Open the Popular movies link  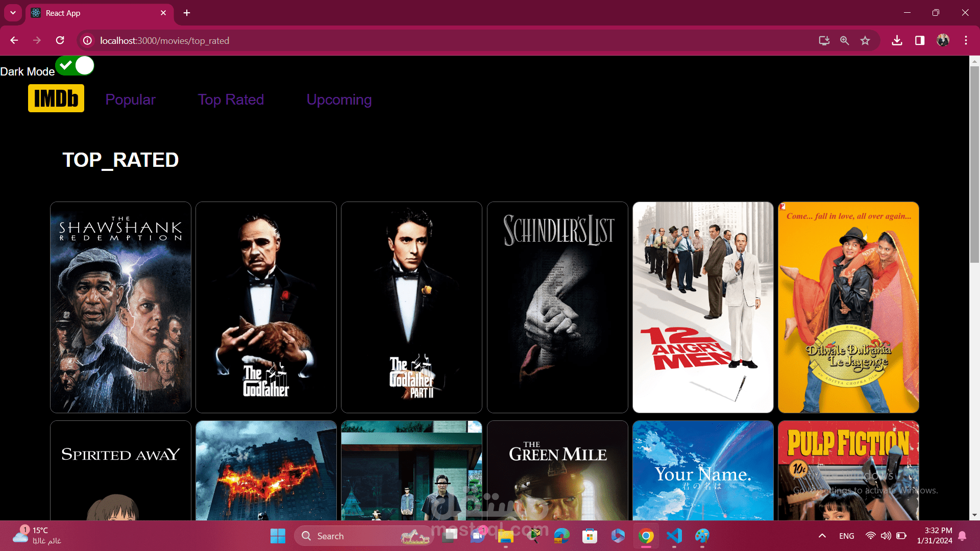[x=130, y=99]
